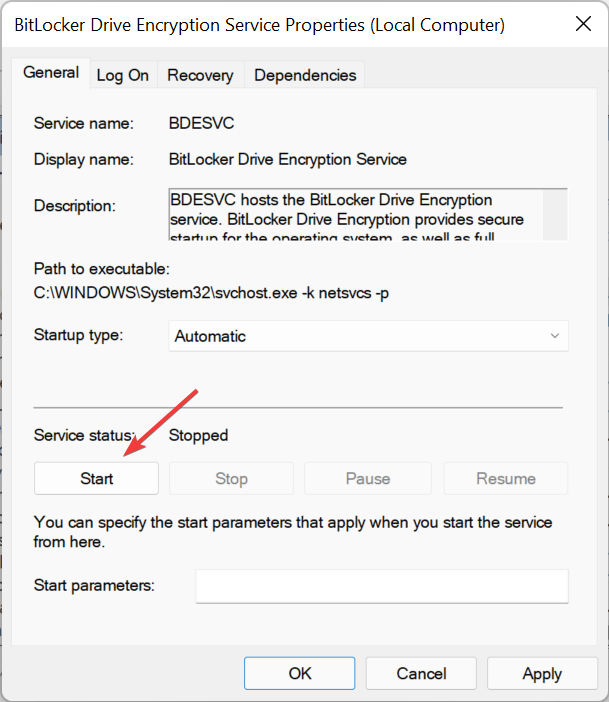Image resolution: width=609 pixels, height=702 pixels.
Task: Open the Dependencies tab
Action: click(x=305, y=75)
